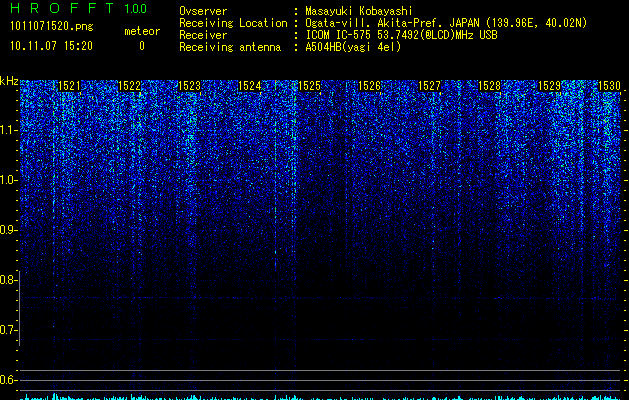Screen dimensions: 629x400
Task: Click the 1530 time marker
Action: pos(609,86)
